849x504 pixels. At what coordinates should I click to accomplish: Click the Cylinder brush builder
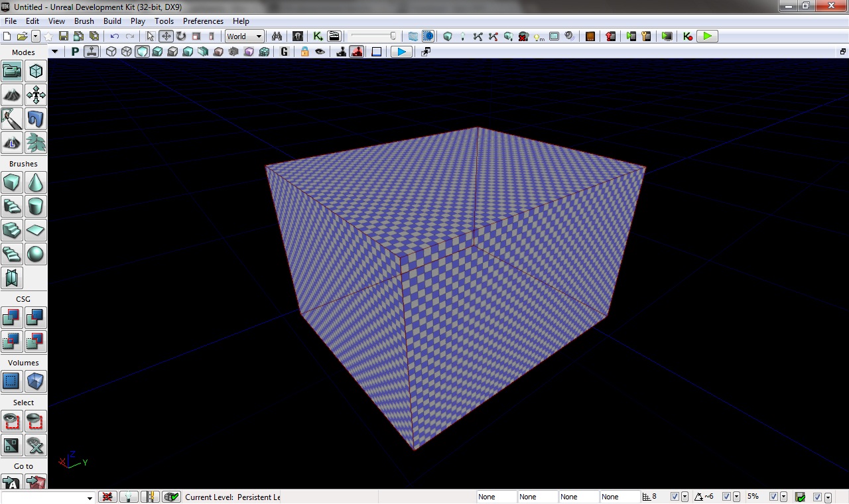click(36, 206)
